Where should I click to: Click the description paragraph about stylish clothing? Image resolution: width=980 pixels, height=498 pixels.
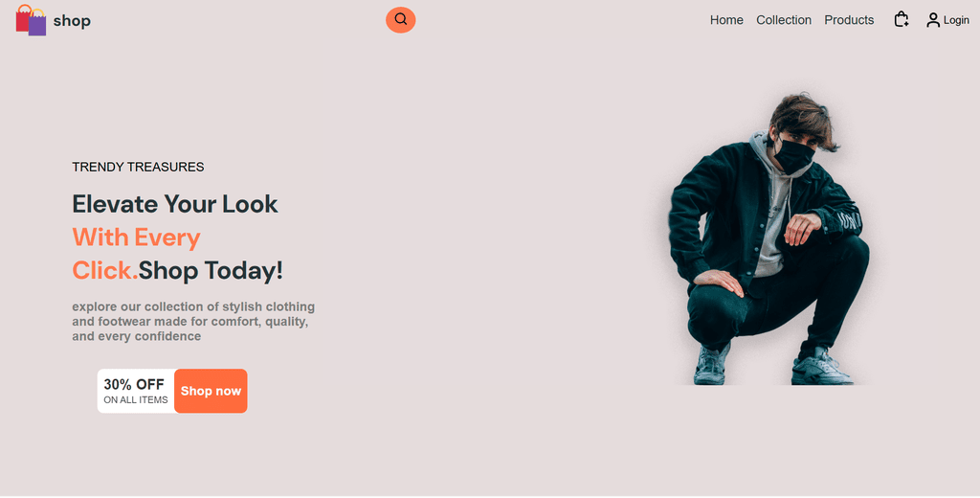pyautogui.click(x=193, y=322)
